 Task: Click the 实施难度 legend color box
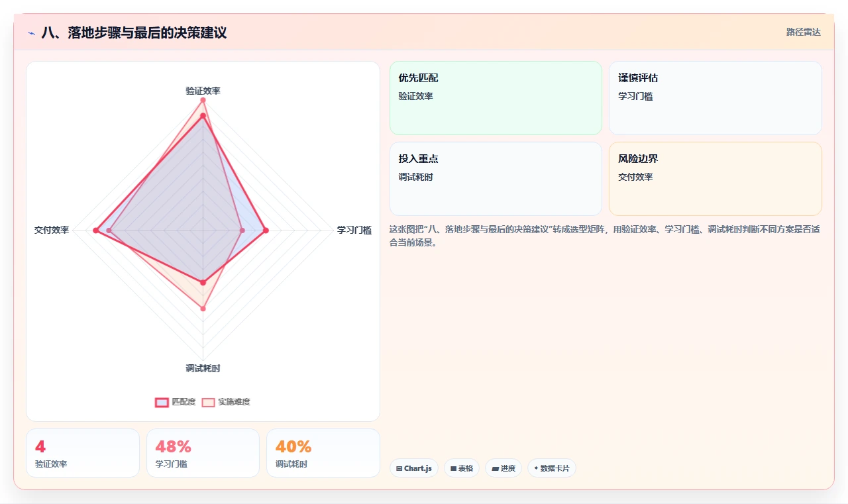(x=208, y=402)
